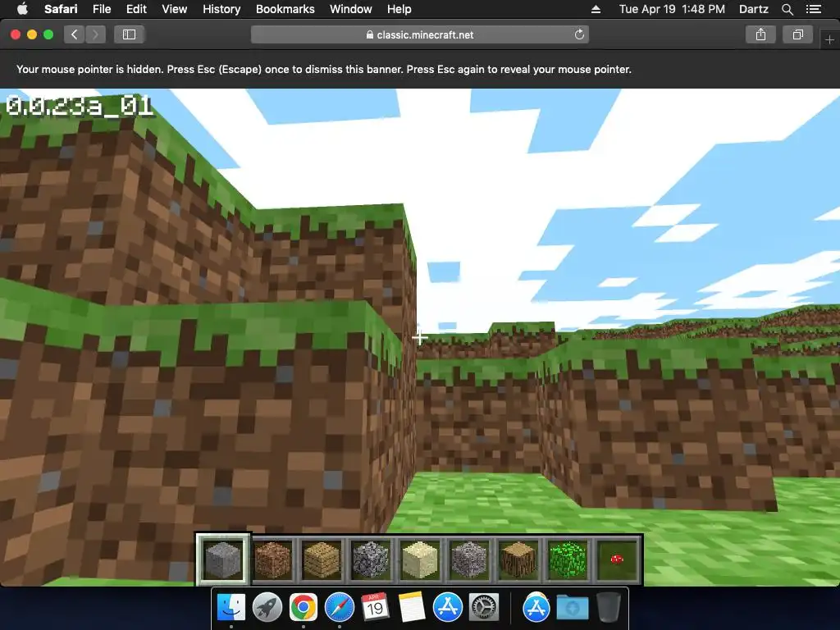
Task: Click the date and time Tue Apr 19
Action: coord(672,9)
